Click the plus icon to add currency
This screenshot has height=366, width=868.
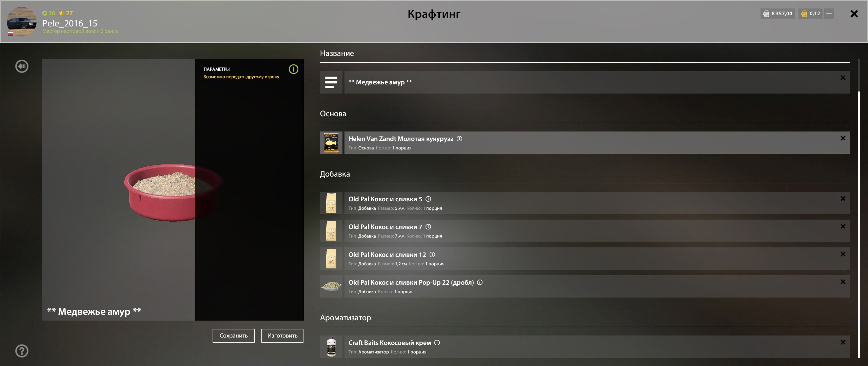pyautogui.click(x=829, y=14)
